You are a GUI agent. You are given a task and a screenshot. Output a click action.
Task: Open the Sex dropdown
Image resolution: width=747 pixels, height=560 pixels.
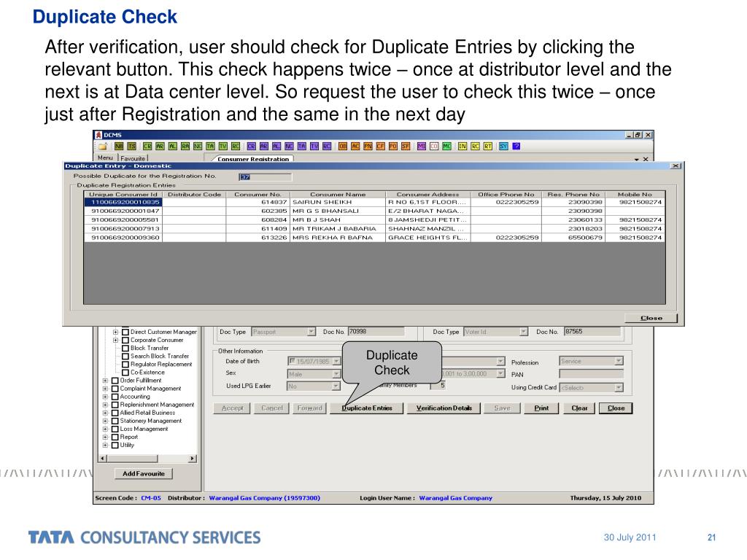click(336, 374)
